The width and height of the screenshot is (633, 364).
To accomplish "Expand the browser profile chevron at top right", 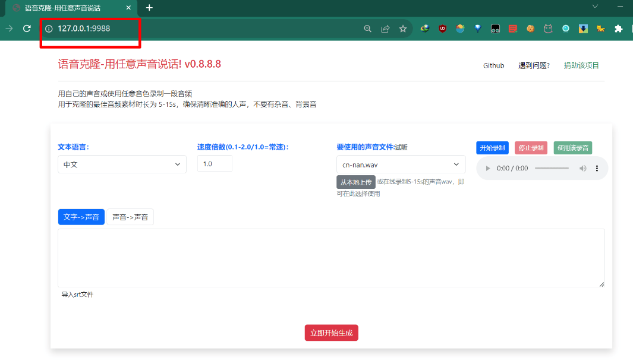I will [596, 8].
